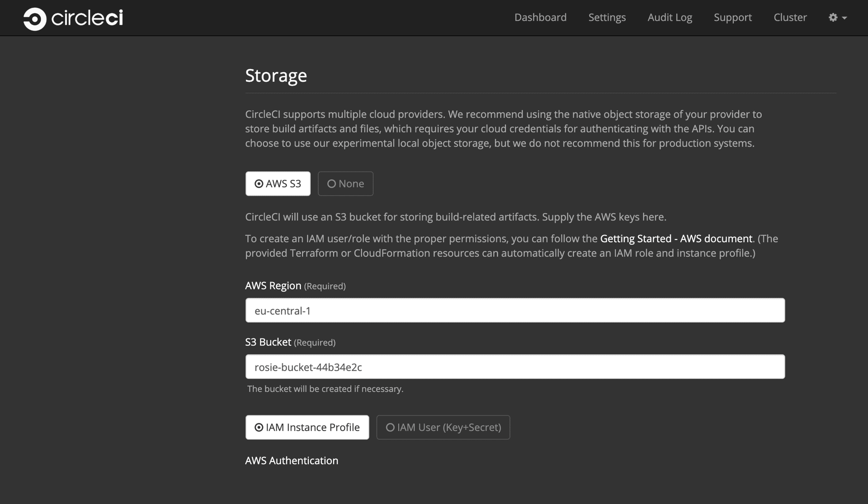Open the gear settings dropdown
The height and width of the screenshot is (504, 868).
[x=837, y=18]
